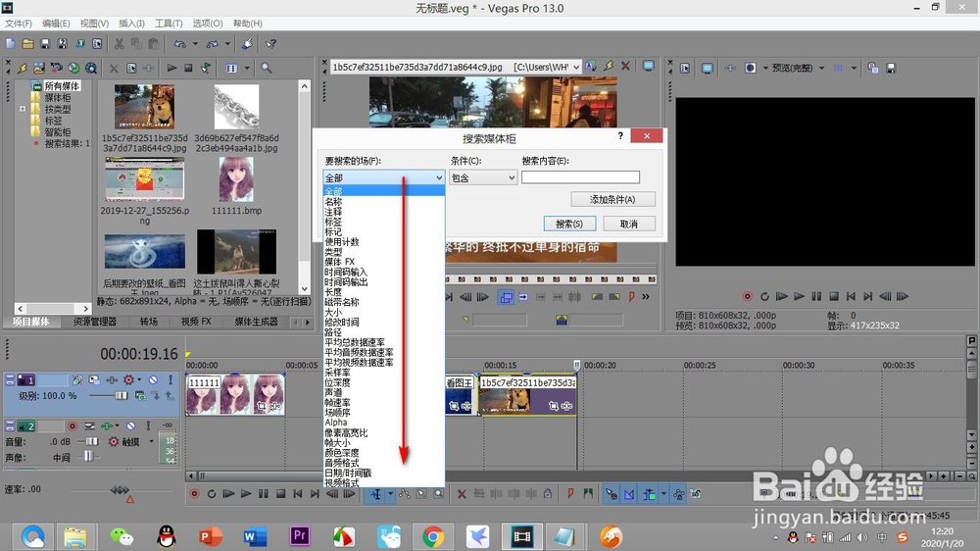Open the 条件 dropdown showing 包含

[x=483, y=177]
